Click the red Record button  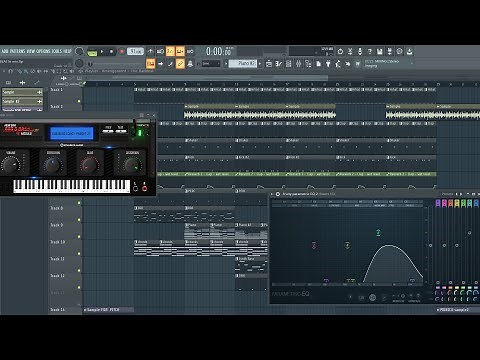tap(122, 52)
